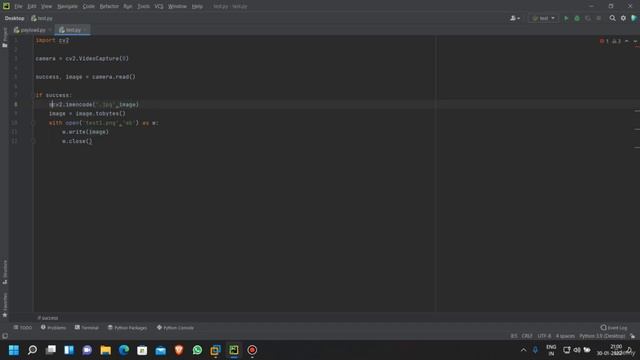The height and width of the screenshot is (360, 640).
Task: Open the Favorites tool window star button
Action: (5, 305)
